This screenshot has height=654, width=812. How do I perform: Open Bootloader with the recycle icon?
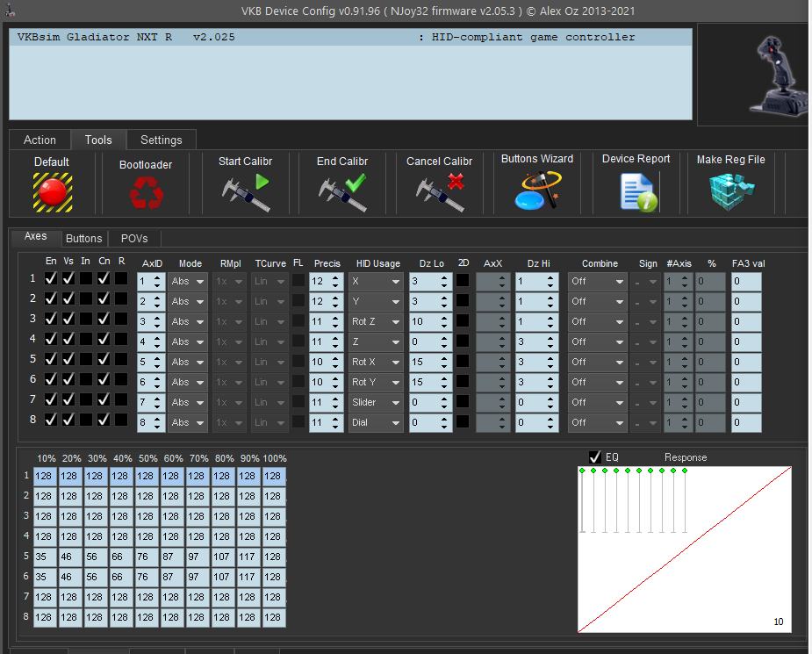coord(145,192)
